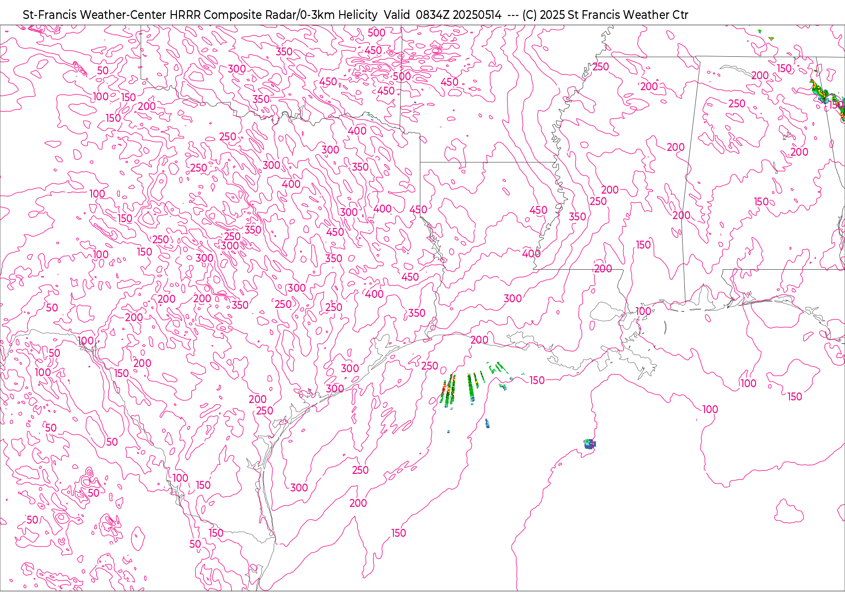
Task: Click the "Valid 0834Z 20250514" timestamp
Action: click(x=442, y=15)
